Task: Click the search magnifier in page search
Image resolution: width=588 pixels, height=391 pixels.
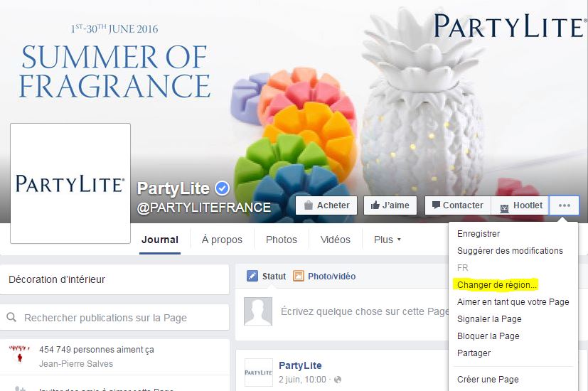Action: (11, 318)
